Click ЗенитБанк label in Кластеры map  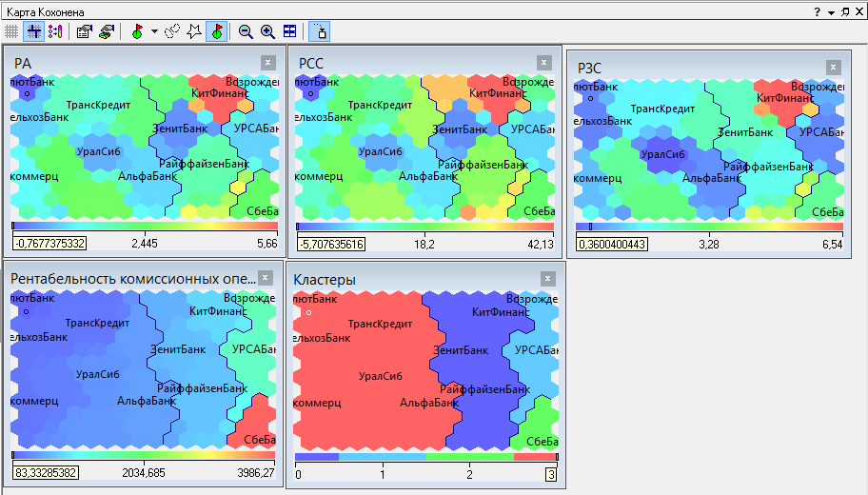coord(461,350)
